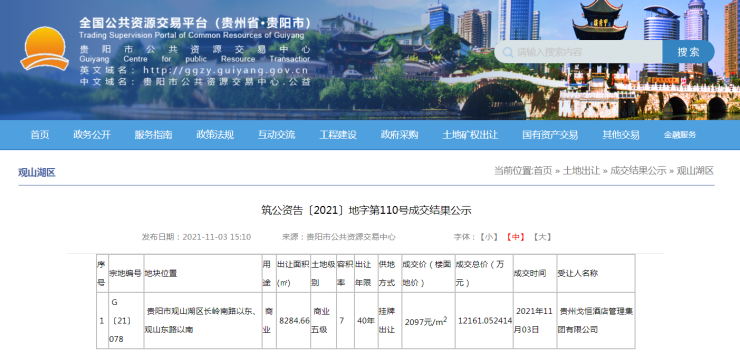Screen dimensions: 740x364
Task: Click the orange sun site logo
Action: coord(44,49)
